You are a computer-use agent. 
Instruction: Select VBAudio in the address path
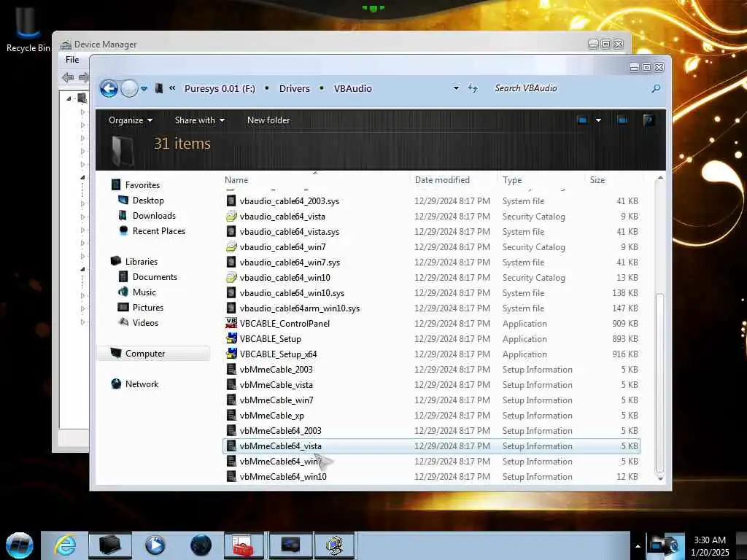click(352, 88)
